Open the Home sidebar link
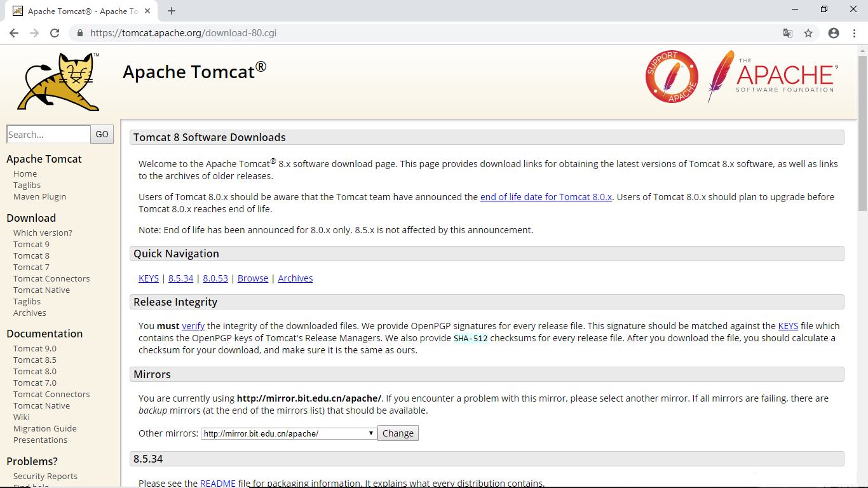 point(25,173)
